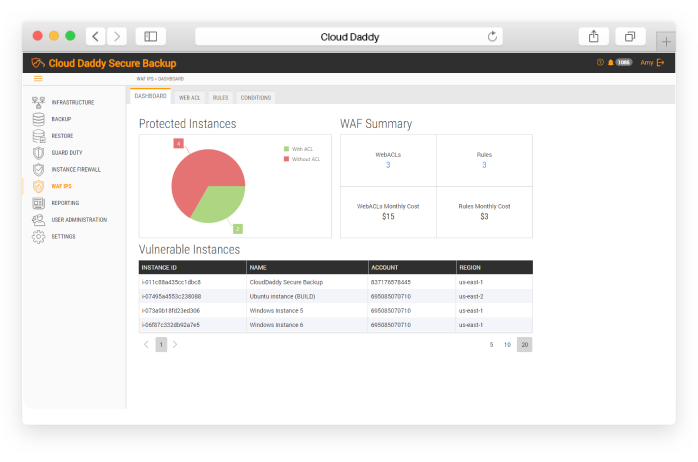698x462 pixels.
Task: Collapse sidebar with hamburger menu icon
Action: click(38, 78)
